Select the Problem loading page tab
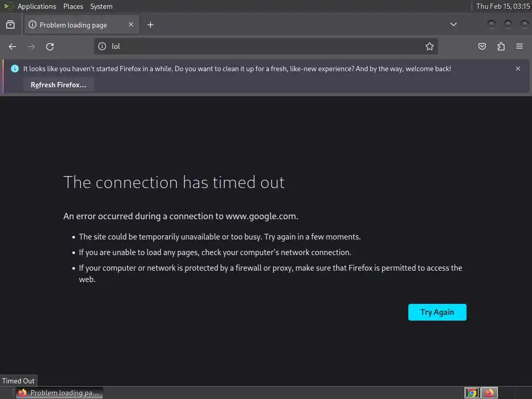Image resolution: width=532 pixels, height=399 pixels. (82, 25)
